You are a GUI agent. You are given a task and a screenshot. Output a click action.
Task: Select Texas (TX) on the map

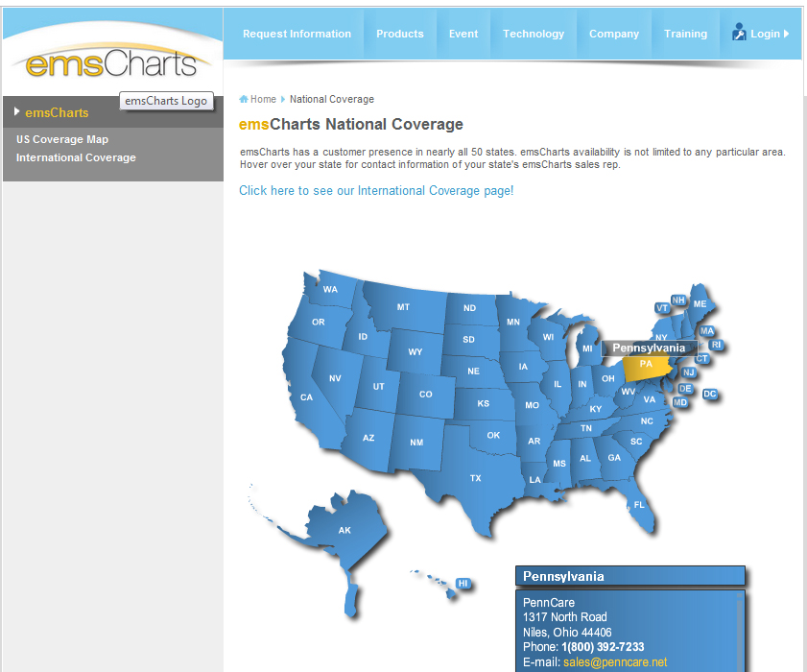pos(475,478)
